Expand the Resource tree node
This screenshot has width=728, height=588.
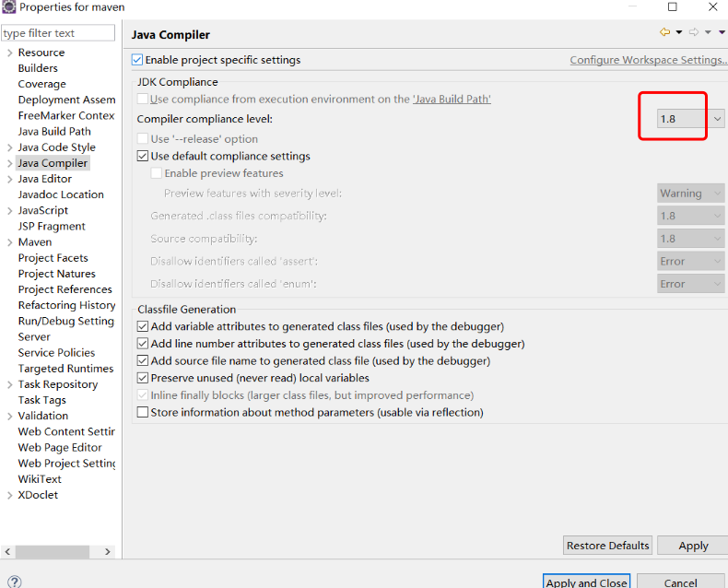pos(10,53)
